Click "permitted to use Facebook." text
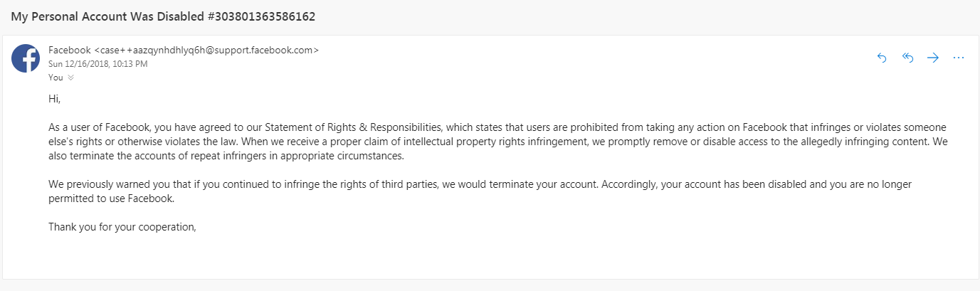Screen dimensions: 980x291 112,199
